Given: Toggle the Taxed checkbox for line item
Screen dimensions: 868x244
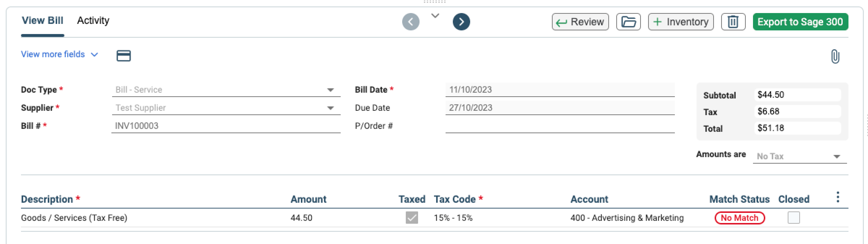Looking at the screenshot, I should pos(411,218).
